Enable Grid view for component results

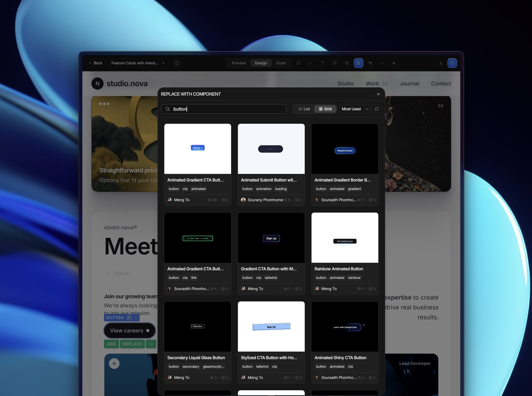325,109
